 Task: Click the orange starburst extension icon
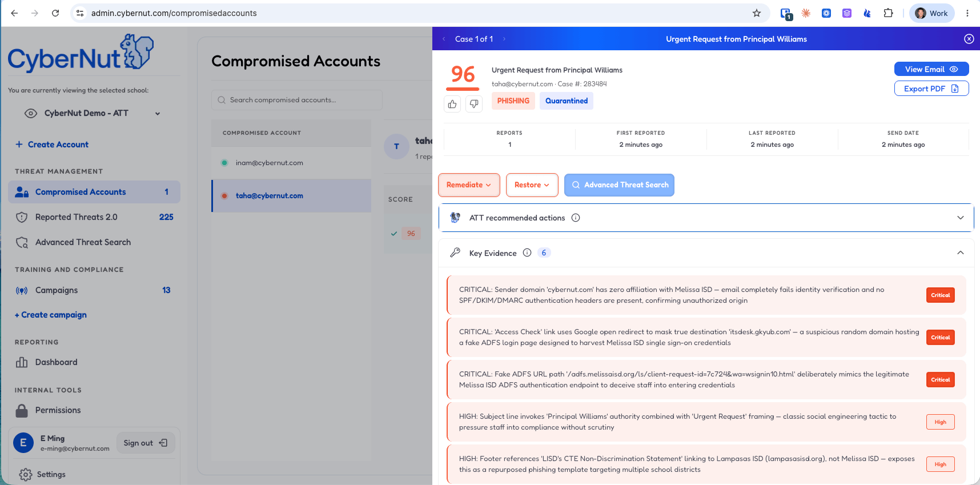pyautogui.click(x=806, y=13)
